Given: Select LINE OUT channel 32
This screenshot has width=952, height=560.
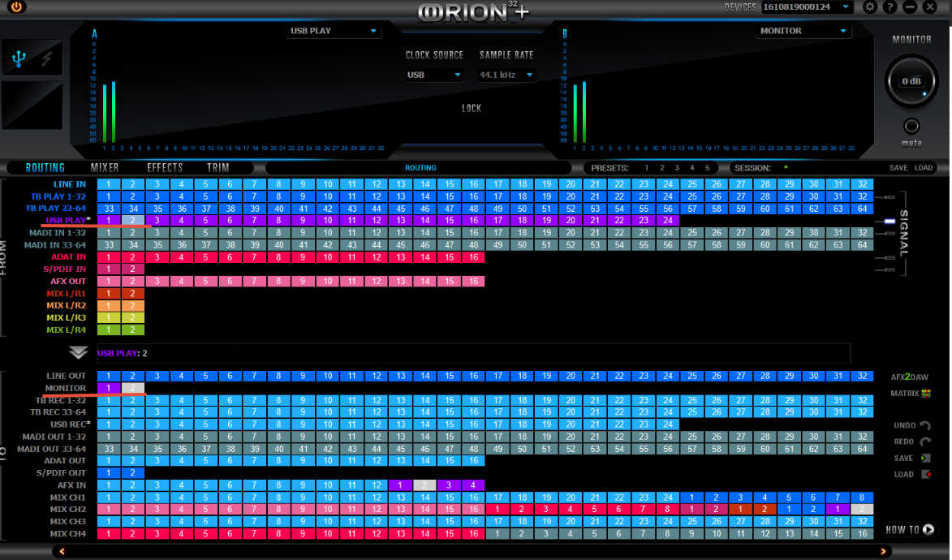Looking at the screenshot, I should (x=862, y=376).
